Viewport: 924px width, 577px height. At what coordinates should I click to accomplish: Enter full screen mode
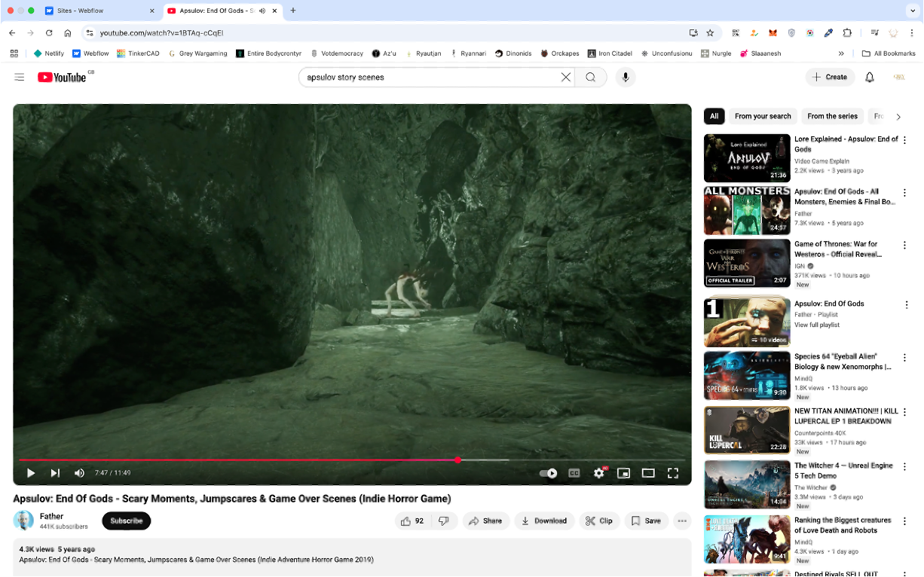coord(673,473)
